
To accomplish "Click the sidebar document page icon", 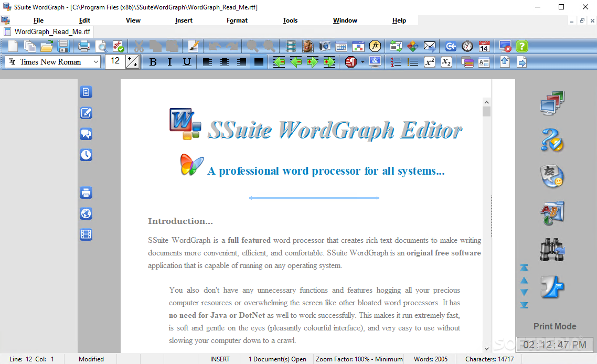I will coord(86,92).
